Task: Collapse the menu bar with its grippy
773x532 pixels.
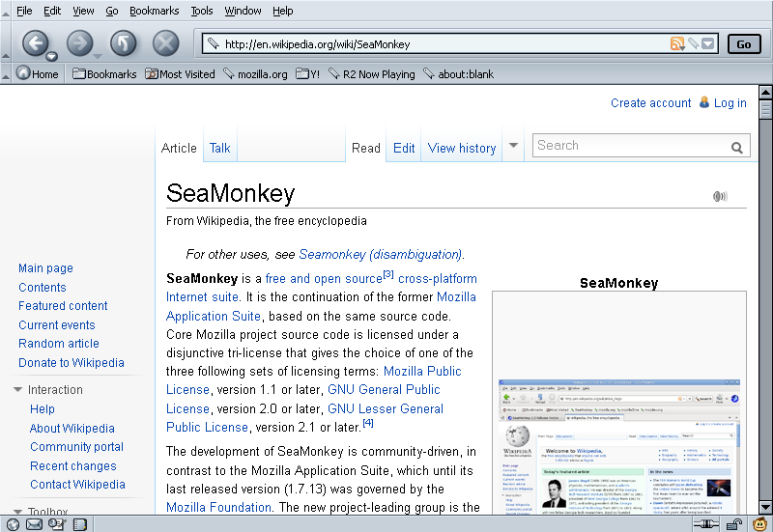Action: pyautogui.click(x=5, y=11)
